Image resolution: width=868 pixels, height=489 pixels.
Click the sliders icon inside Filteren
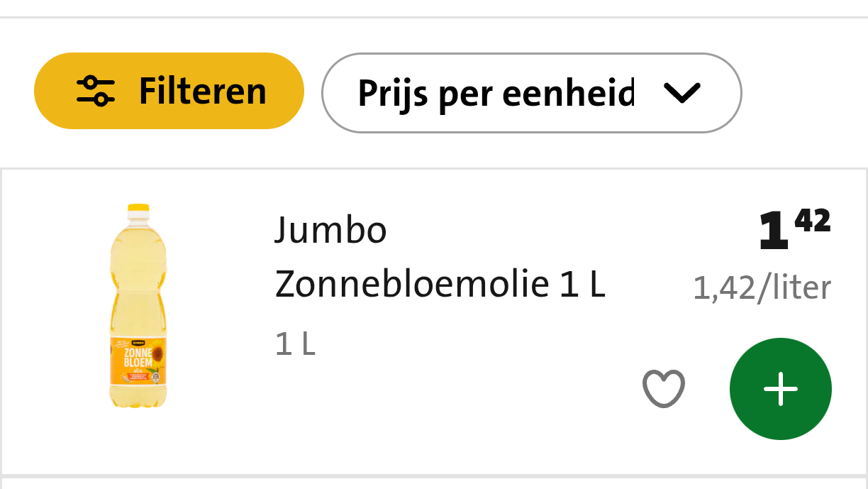coord(95,91)
